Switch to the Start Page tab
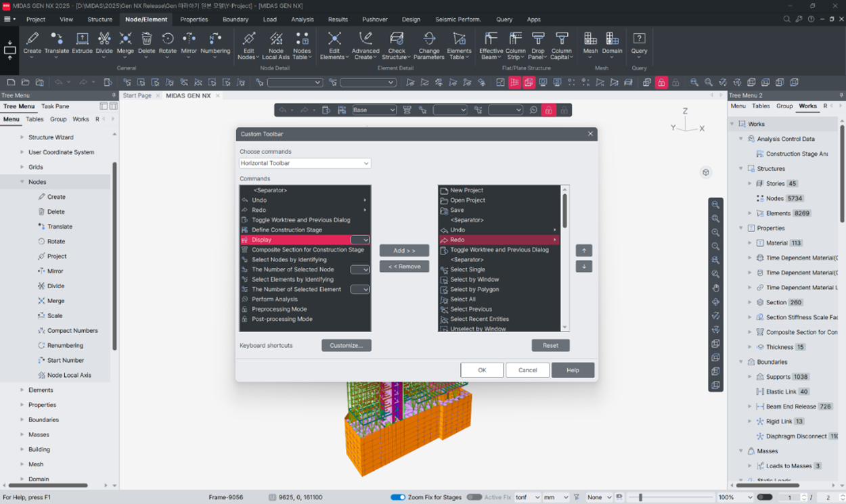The image size is (846, 504). click(137, 95)
